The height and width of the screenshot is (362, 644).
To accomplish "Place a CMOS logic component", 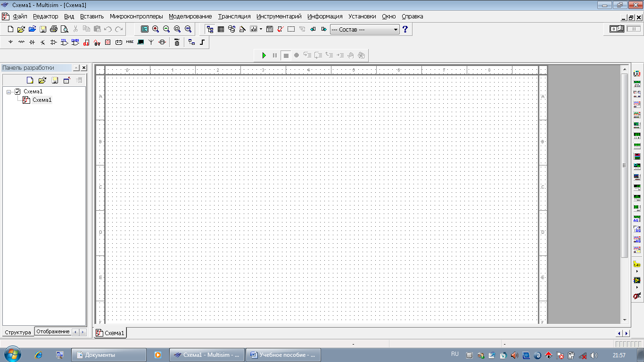I will 75,42.
